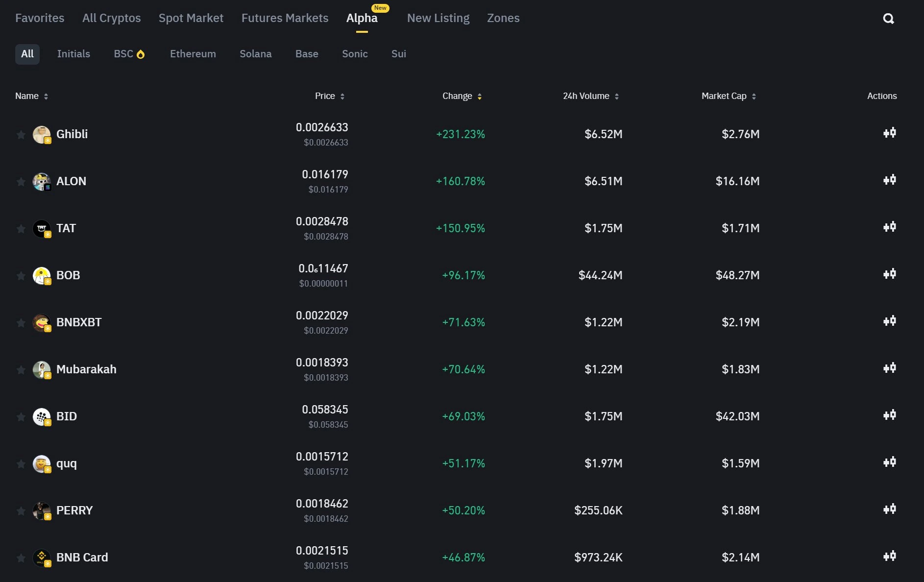Open the search icon
Screen dimensions: 924x582
[x=888, y=19]
